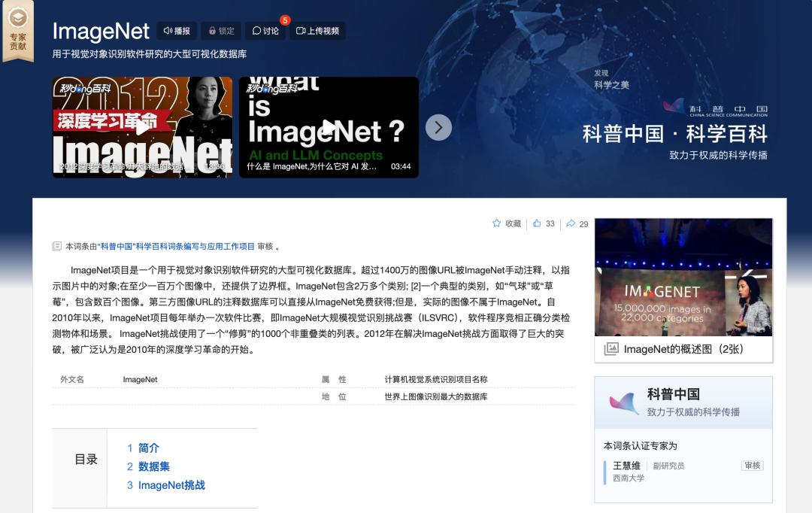This screenshot has width=812, height=513.
Task: Open the ImageNet overview image thumbnail
Action: [x=683, y=278]
